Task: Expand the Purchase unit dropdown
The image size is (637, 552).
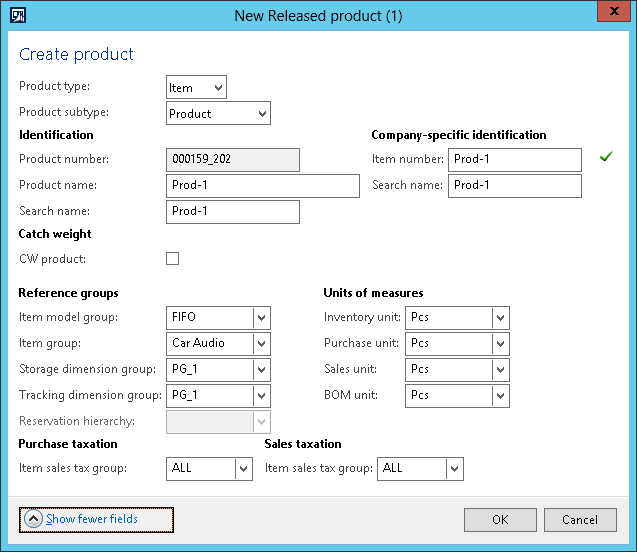Action: tap(500, 344)
